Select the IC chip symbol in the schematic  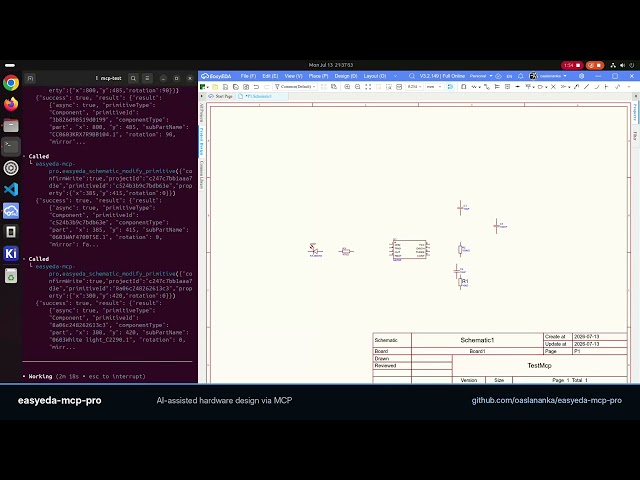pyautogui.click(x=409, y=249)
